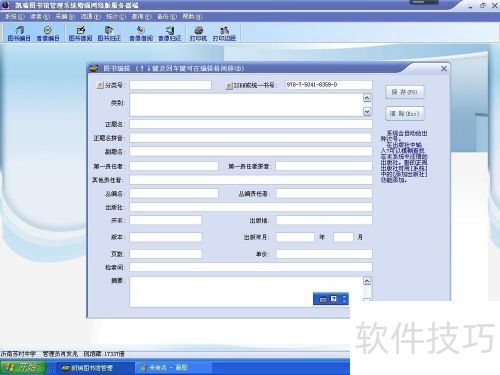Focus the 单价 price input field

click(324, 254)
